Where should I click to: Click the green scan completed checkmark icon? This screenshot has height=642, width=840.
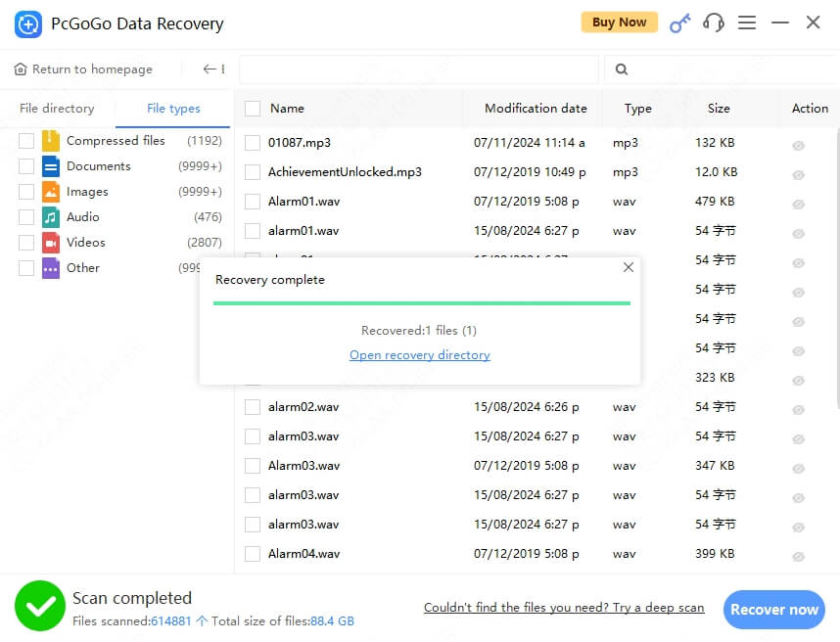tap(40, 606)
